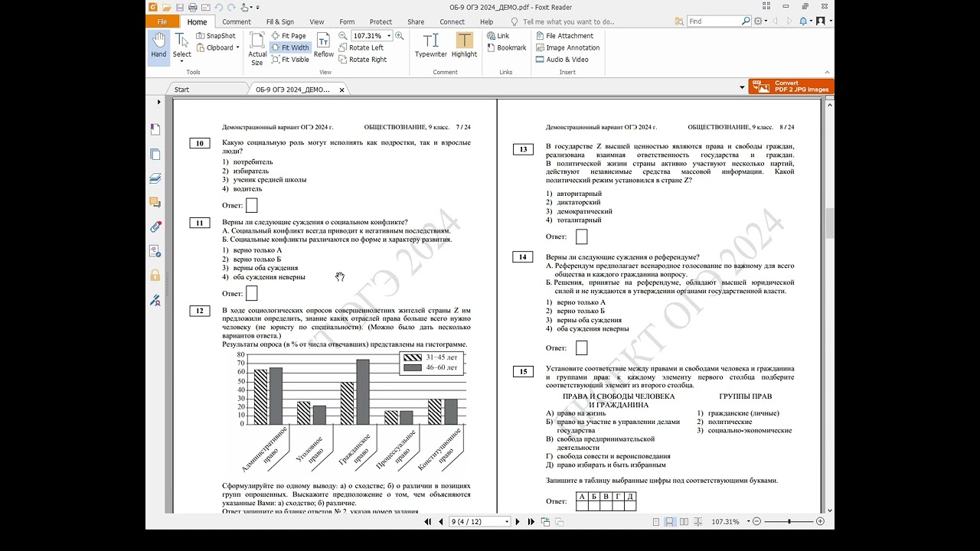Rotate the page left
The height and width of the screenshot is (551, 980).
pos(361,47)
